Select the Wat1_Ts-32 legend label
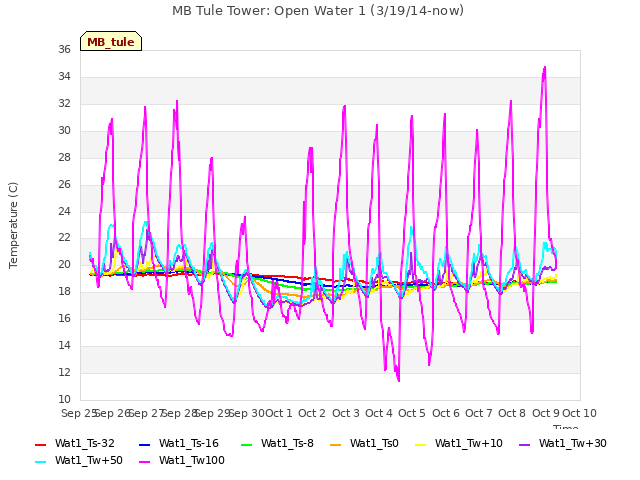Viewport: 640px width, 480px height. pos(84,443)
